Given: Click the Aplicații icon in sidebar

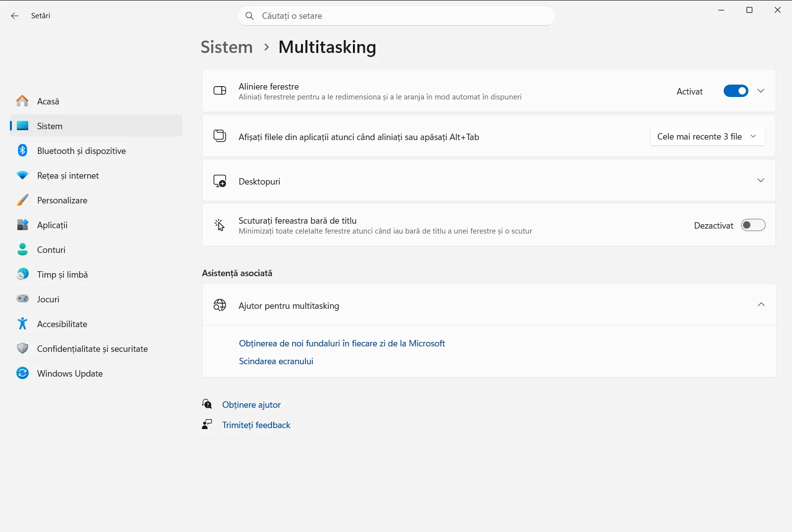Looking at the screenshot, I should click(x=22, y=225).
